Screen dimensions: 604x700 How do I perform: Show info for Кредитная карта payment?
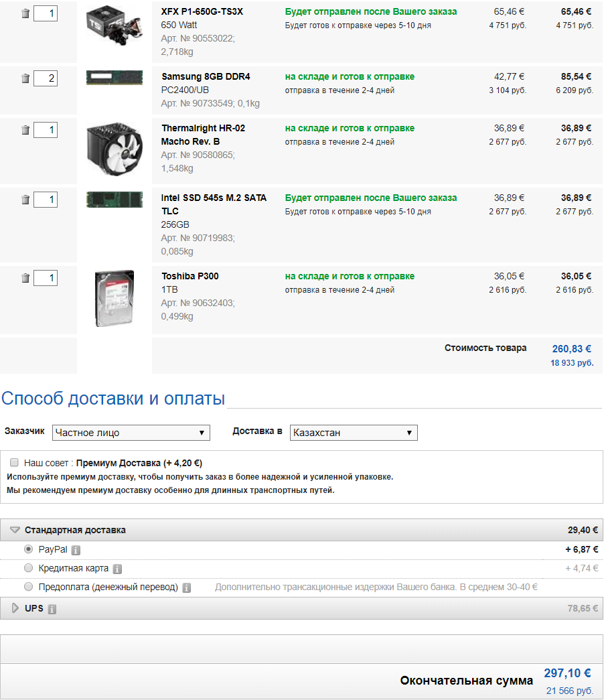pos(117,569)
